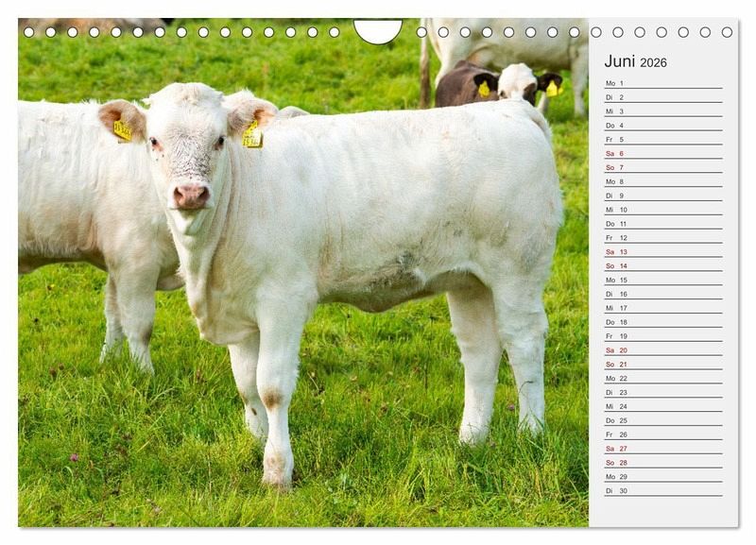Select the red 'Sa 27' row
Viewport: 756px width, 545px height.
point(663,448)
